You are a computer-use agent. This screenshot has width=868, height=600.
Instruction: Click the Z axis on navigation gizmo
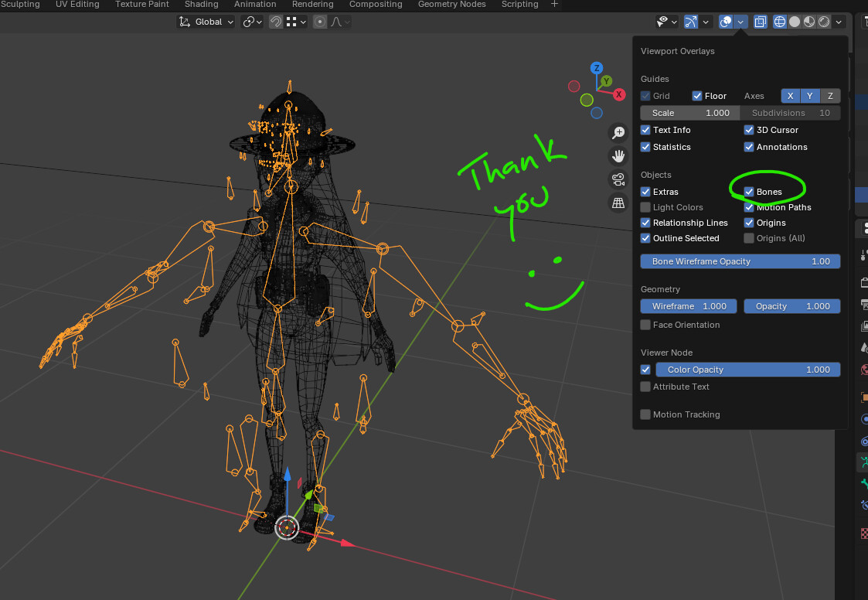(x=596, y=68)
